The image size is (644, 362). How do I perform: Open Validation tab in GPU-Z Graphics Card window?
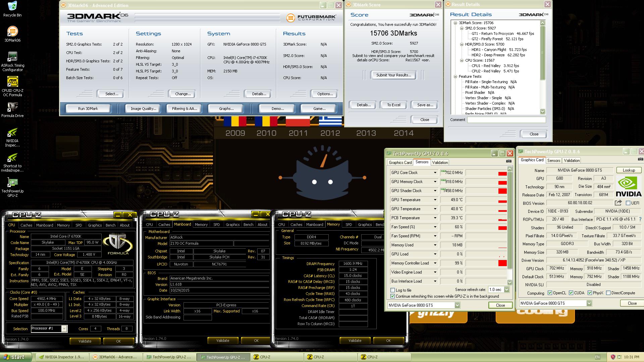572,161
